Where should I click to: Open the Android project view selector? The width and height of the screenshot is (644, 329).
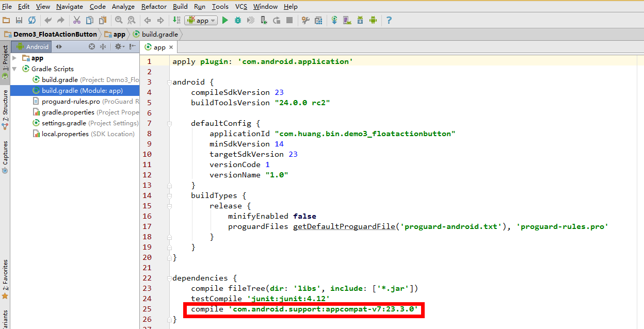click(x=37, y=46)
